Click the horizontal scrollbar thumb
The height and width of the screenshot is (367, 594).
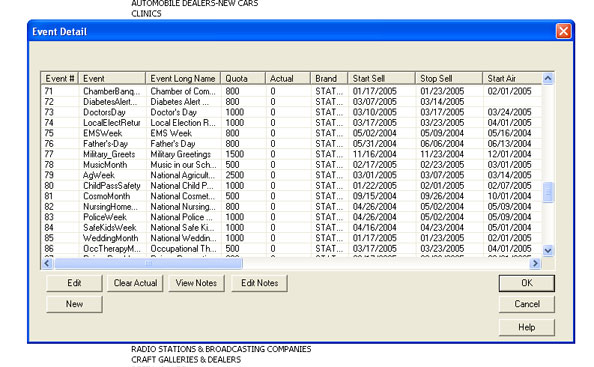148,263
